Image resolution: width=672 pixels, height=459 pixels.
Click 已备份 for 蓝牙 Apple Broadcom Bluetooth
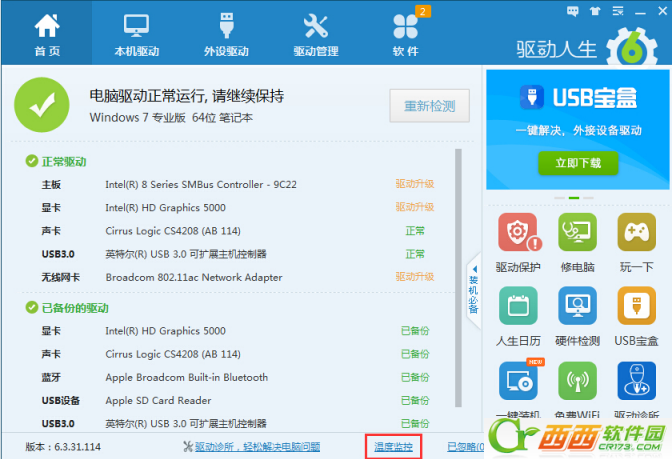(415, 377)
